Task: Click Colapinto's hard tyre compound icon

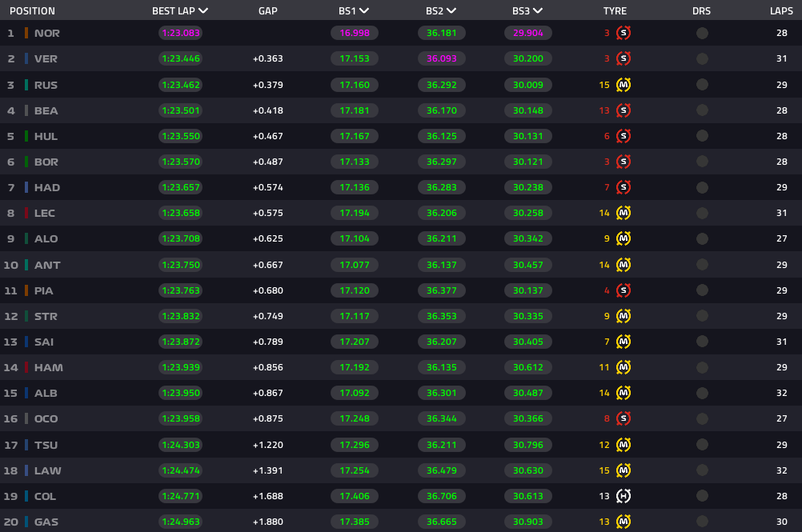Action: (x=624, y=496)
